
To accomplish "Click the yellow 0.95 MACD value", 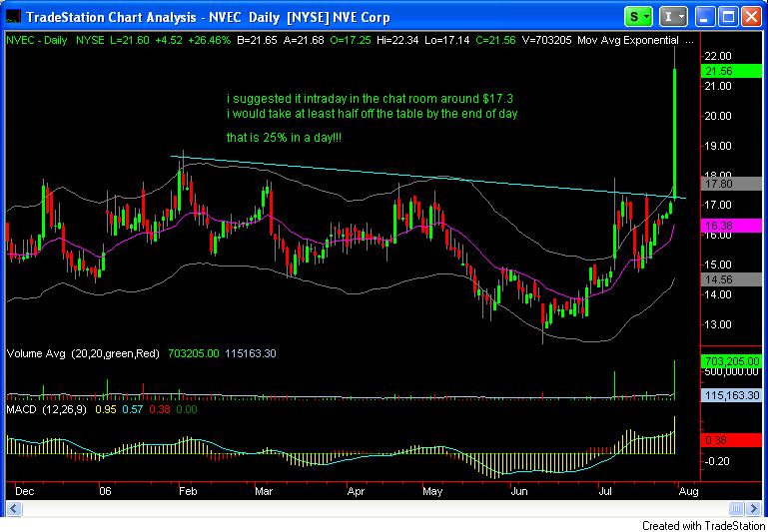I will 106,409.
